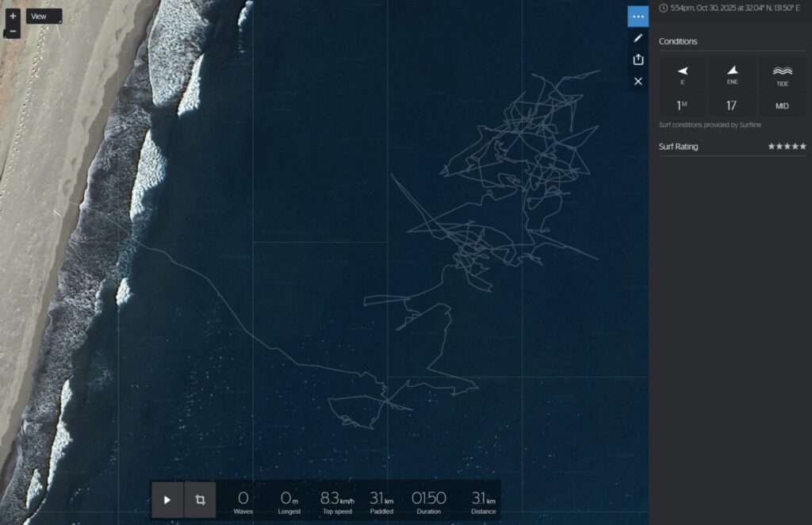This screenshot has height=525, width=812.
Task: Zoom out of the map
Action: click(13, 32)
